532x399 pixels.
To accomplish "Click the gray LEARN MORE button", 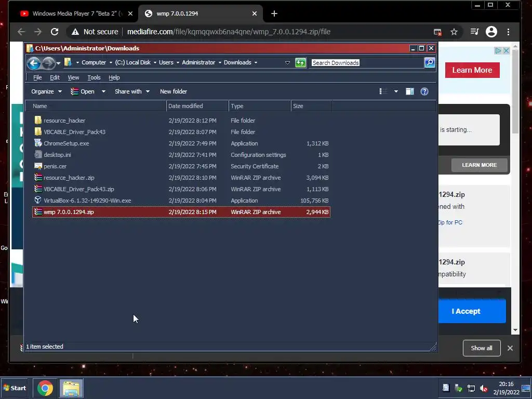I will pos(479,165).
